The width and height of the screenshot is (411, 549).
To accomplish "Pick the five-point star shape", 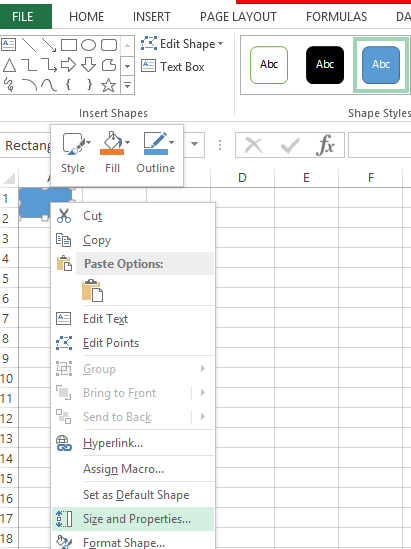I will point(109,85).
